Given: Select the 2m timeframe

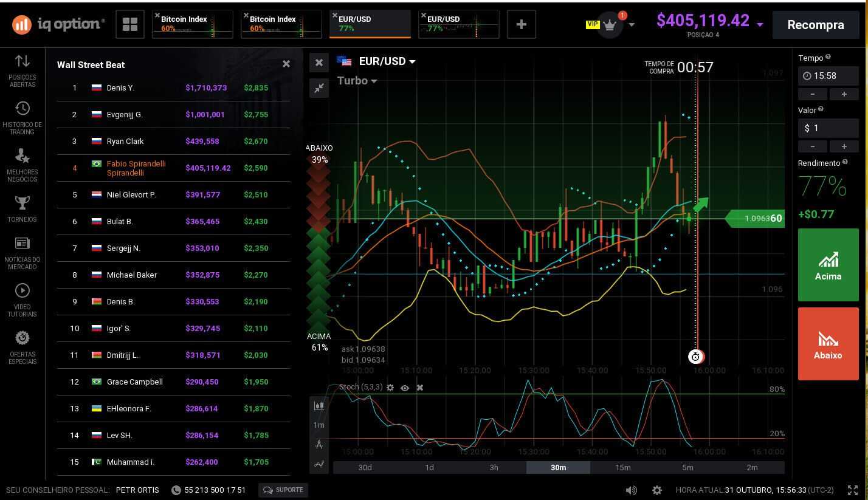Looking at the screenshot, I should pos(752,467).
